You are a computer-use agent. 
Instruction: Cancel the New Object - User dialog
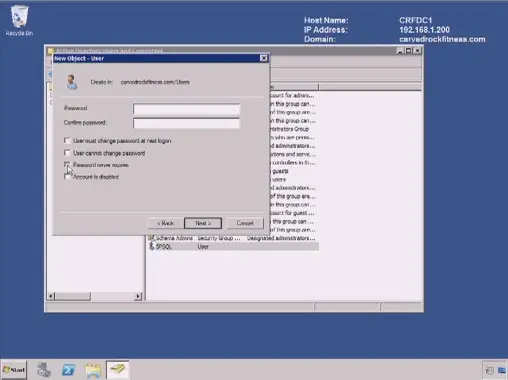[245, 223]
